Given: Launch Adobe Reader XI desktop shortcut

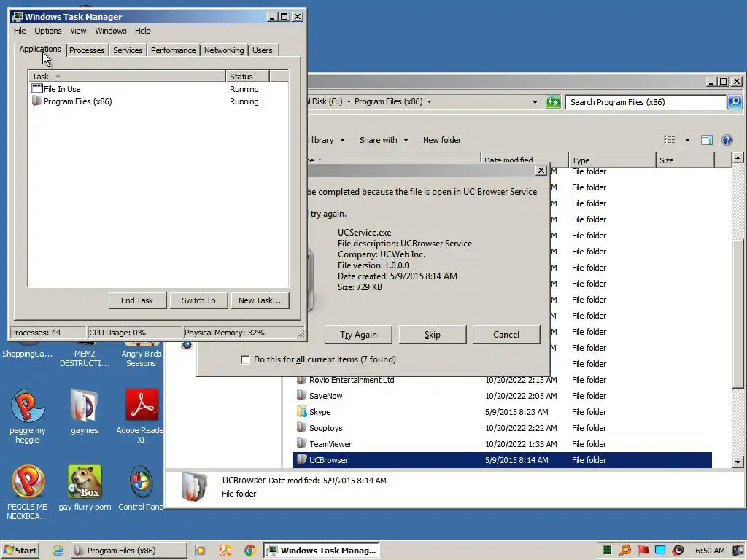Looking at the screenshot, I should pos(142,416).
